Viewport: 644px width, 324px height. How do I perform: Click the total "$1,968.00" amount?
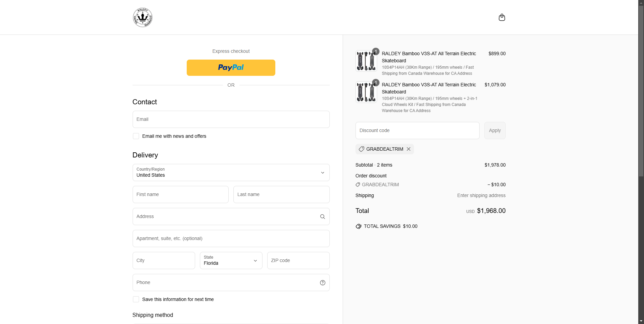(x=491, y=211)
